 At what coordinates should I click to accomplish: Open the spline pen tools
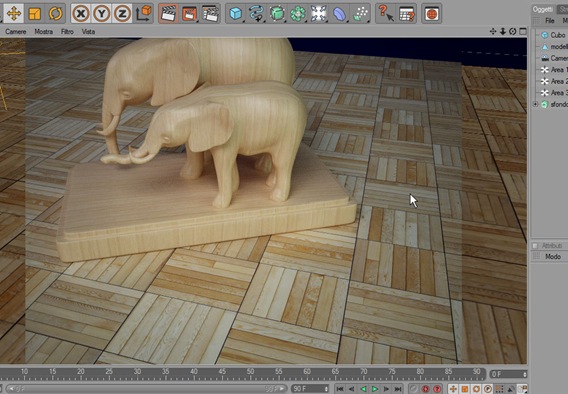coord(256,14)
